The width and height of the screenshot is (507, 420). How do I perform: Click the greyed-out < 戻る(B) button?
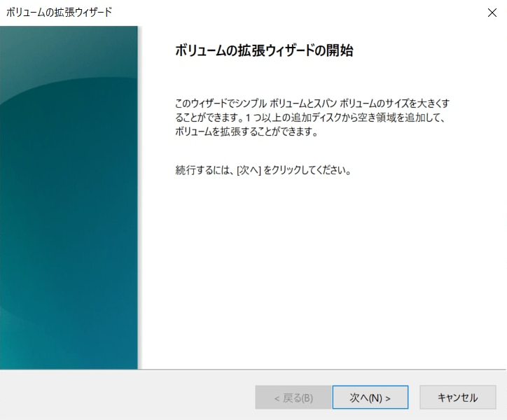pos(293,398)
